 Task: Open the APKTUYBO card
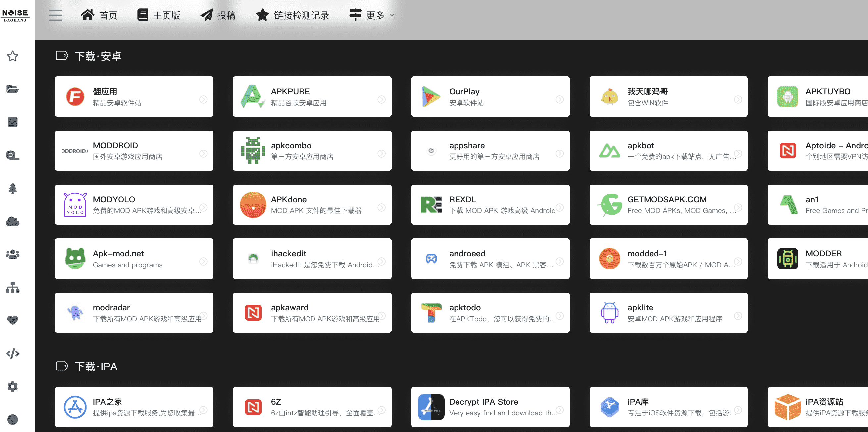tap(817, 97)
